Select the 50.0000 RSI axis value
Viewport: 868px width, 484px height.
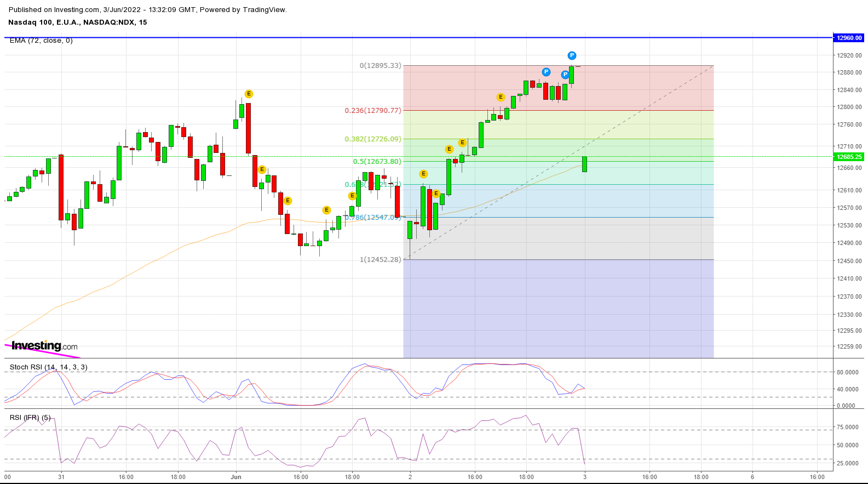coord(847,445)
